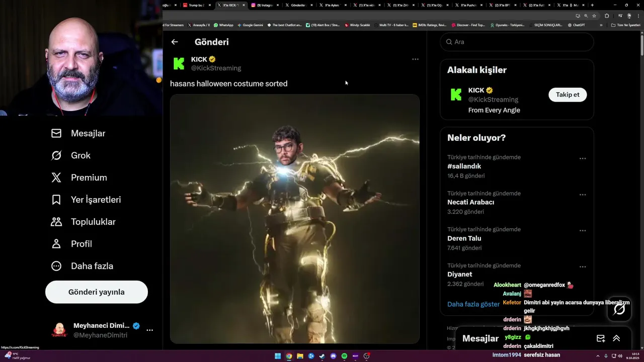Open the ChatGPT bookmark

pos(576,25)
